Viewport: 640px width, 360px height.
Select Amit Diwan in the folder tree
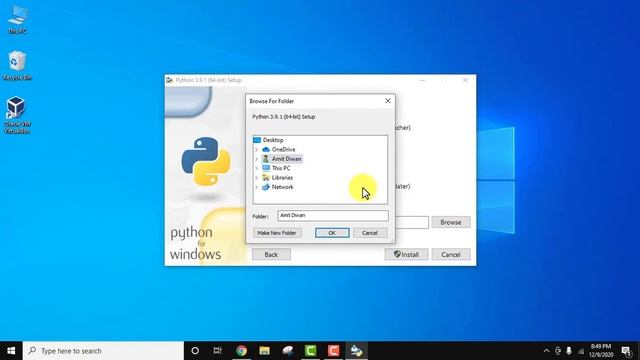[287, 159]
